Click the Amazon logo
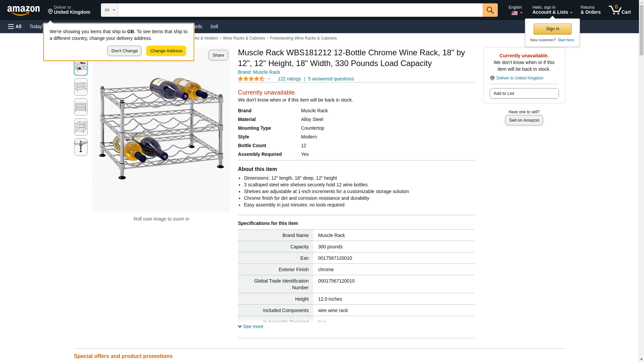The image size is (644, 362). (x=23, y=10)
